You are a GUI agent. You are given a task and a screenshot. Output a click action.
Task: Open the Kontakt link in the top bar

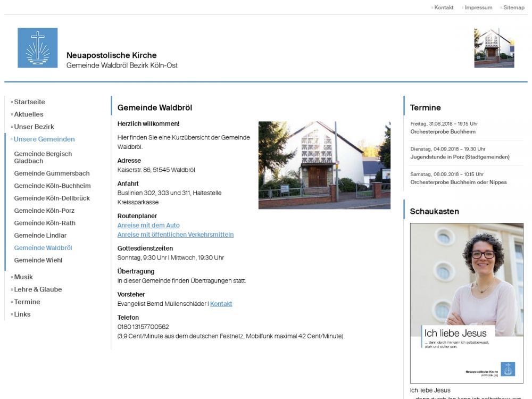(x=444, y=7)
